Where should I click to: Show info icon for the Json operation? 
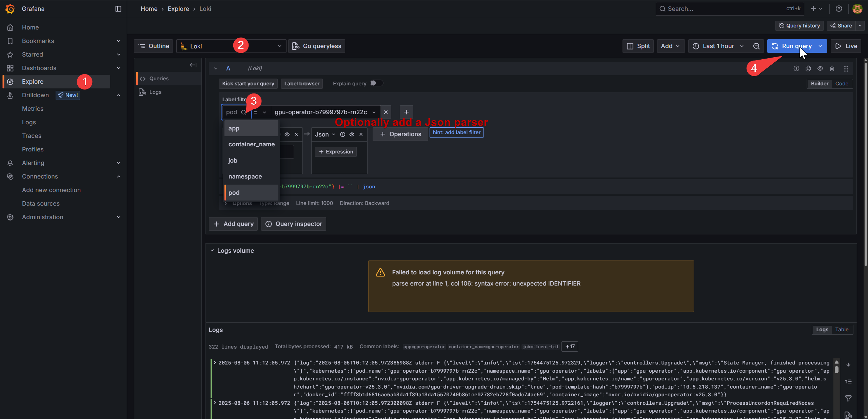(343, 134)
